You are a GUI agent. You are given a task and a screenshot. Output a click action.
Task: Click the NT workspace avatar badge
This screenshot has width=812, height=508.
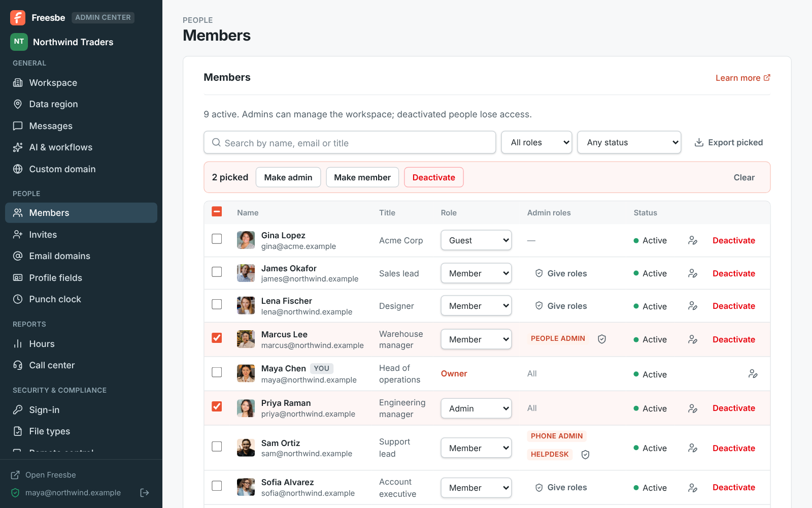[19, 42]
